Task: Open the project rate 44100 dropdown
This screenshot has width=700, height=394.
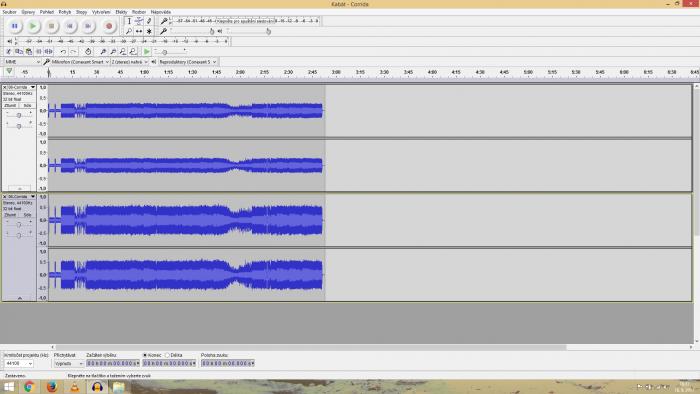Action: (19, 364)
